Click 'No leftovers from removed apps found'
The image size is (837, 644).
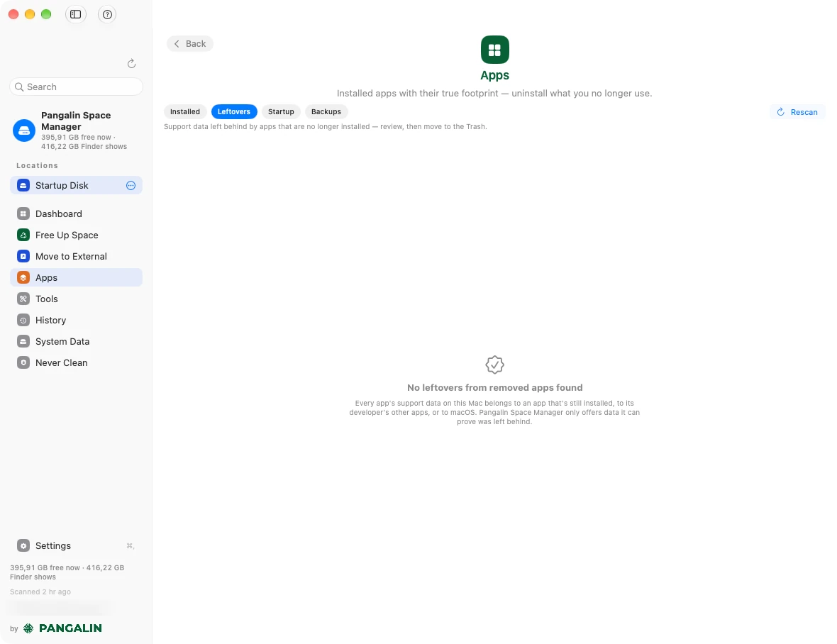[495, 388]
